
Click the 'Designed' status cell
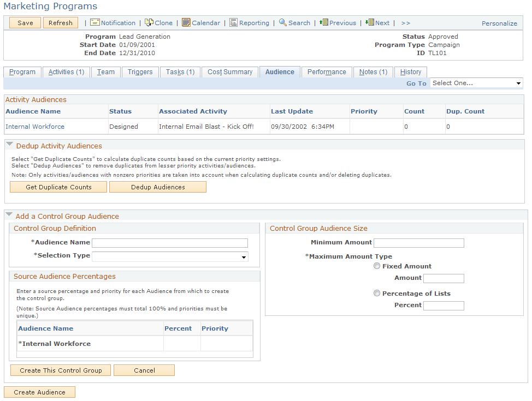(123, 127)
